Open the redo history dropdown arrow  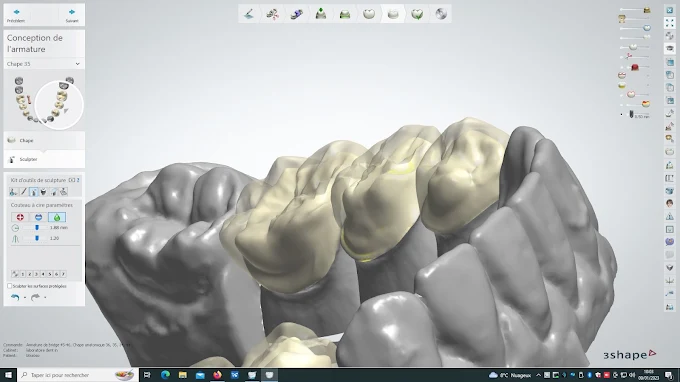coord(45,298)
